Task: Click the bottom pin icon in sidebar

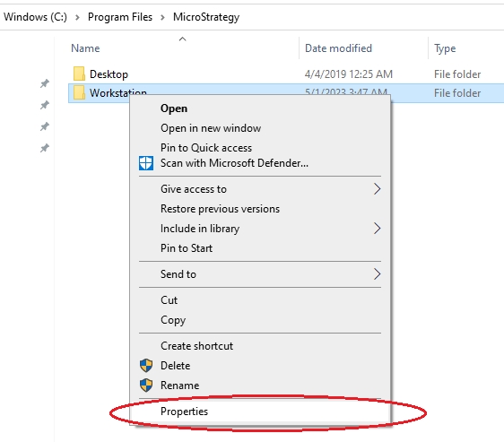Action: pos(45,148)
